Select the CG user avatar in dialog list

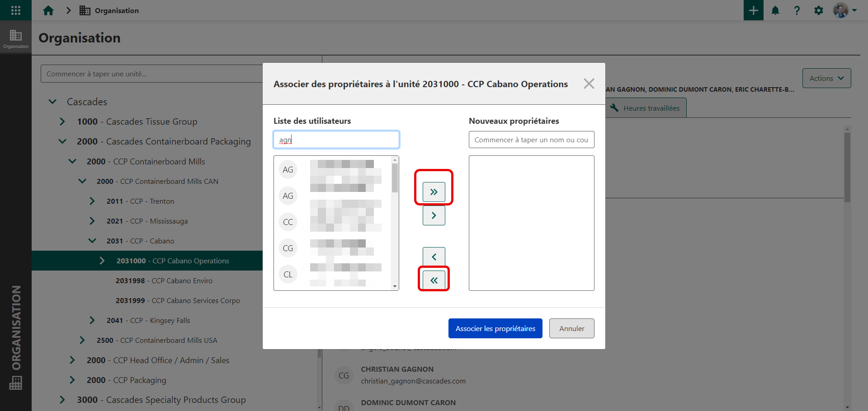pyautogui.click(x=288, y=248)
